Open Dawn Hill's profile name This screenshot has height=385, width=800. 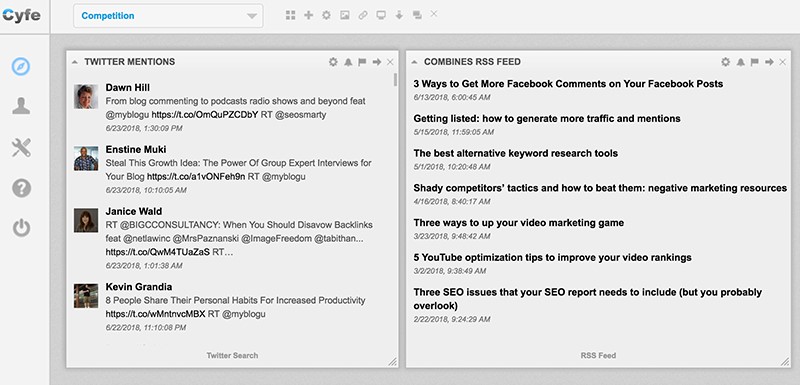[128, 88]
